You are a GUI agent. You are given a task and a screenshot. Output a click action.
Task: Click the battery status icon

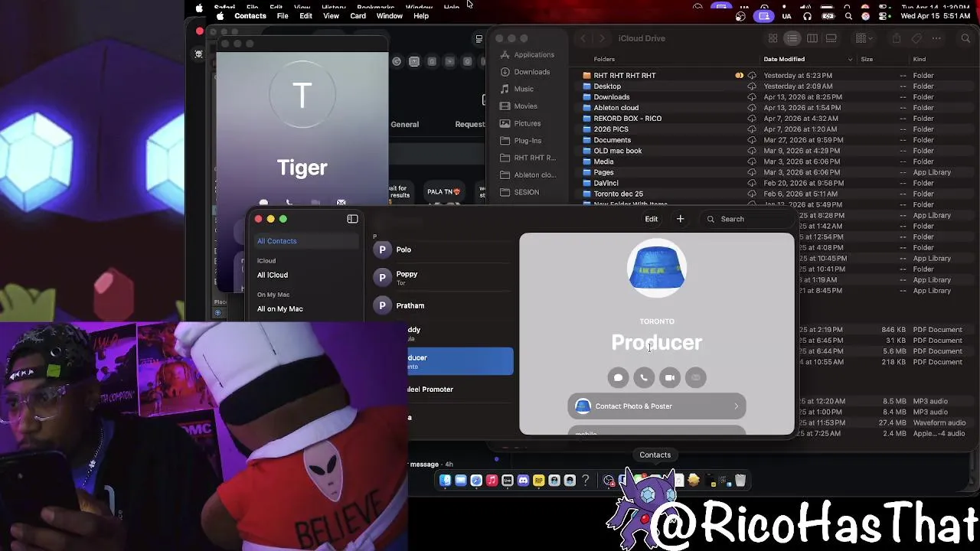[828, 16]
